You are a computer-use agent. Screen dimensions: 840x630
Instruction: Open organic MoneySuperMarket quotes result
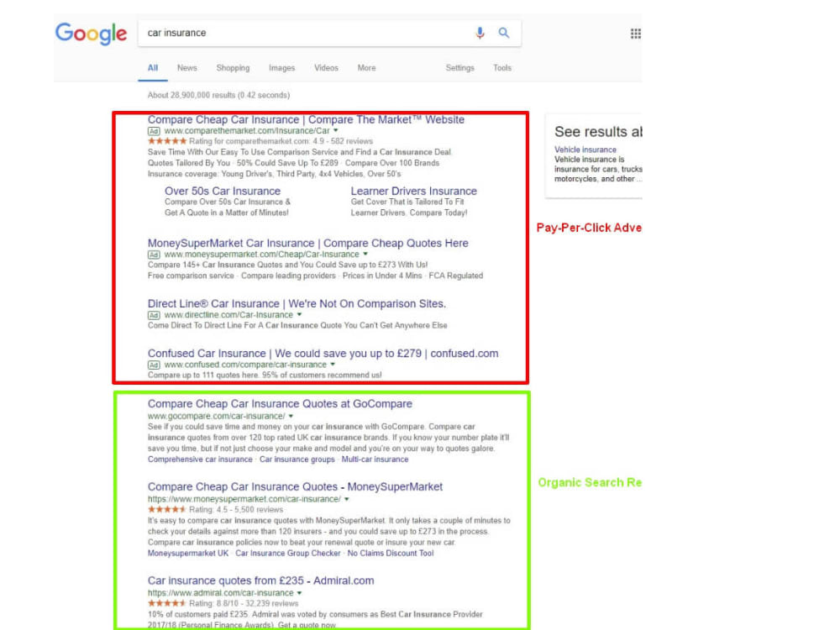pos(295,487)
